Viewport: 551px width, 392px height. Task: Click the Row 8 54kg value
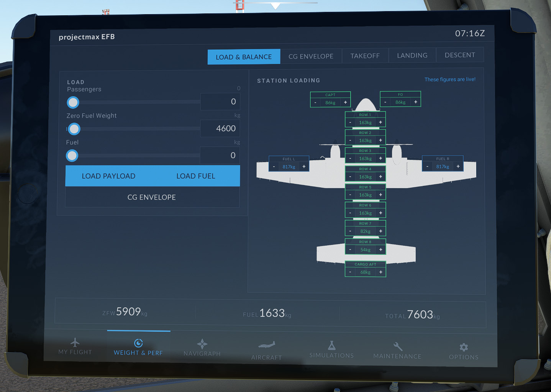pos(365,249)
